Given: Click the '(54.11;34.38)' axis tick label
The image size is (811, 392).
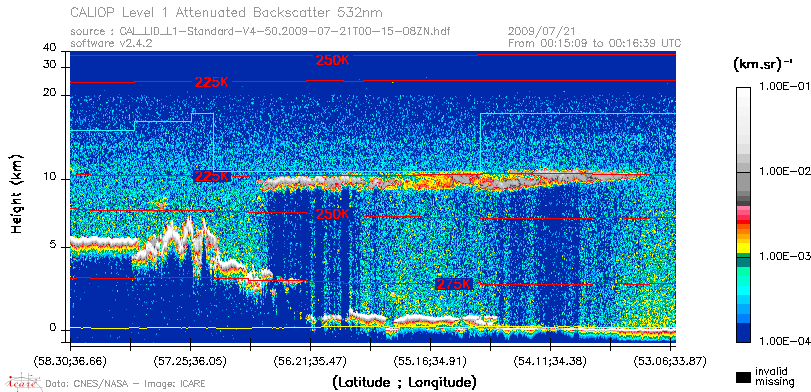Looking at the screenshot, I should (x=550, y=360).
